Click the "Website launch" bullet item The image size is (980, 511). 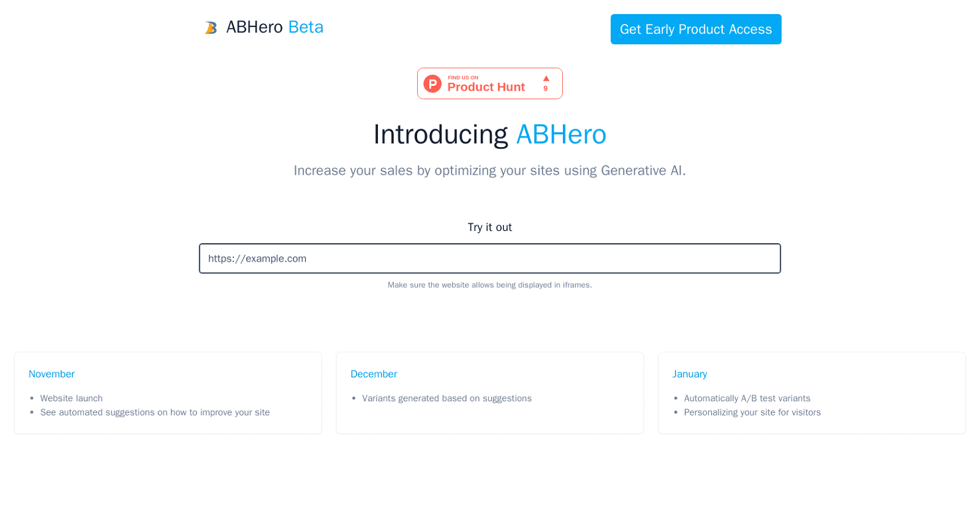72,398
